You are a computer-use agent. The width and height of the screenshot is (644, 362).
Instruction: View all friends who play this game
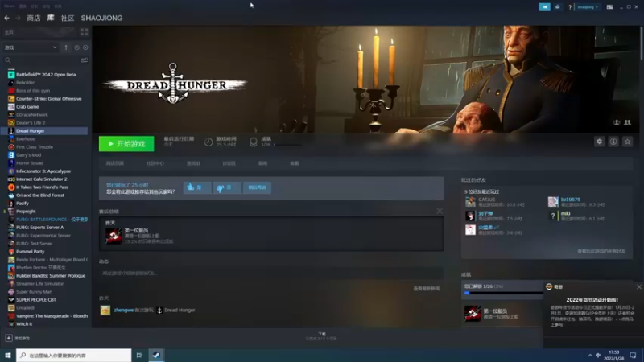click(x=601, y=251)
